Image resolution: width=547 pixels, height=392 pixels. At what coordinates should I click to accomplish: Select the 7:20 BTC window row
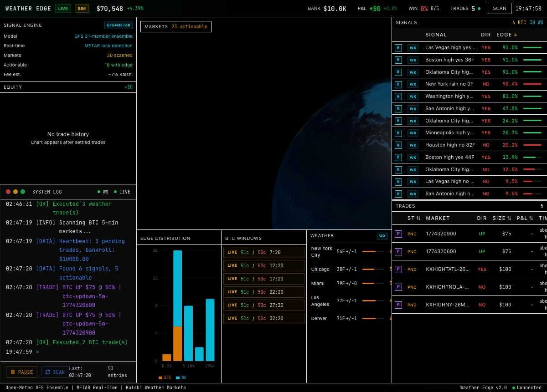[x=263, y=253]
